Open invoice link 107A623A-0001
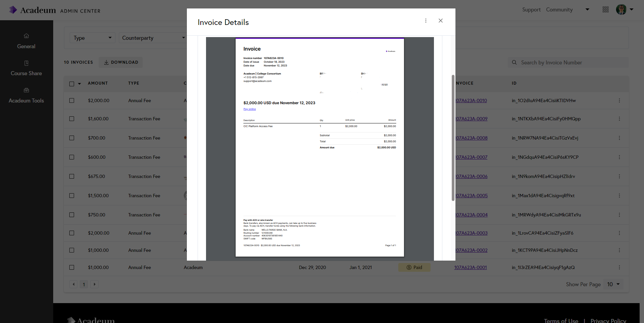This screenshot has height=323, width=644. pos(471,267)
